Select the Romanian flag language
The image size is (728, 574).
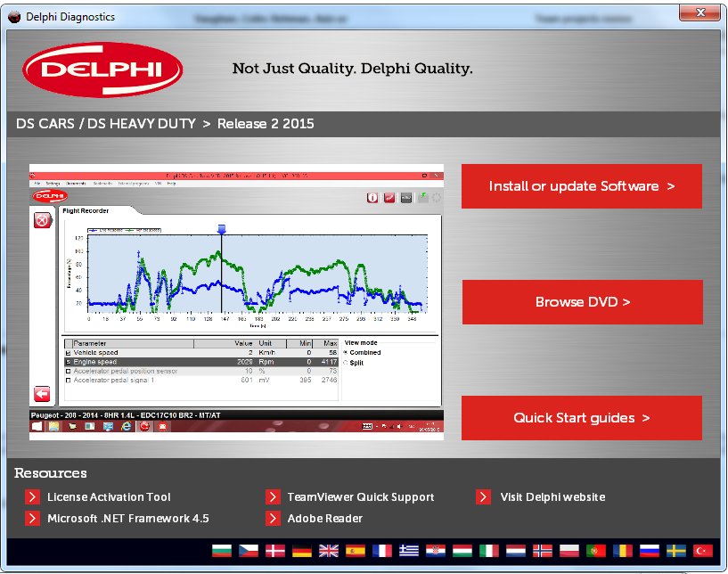pyautogui.click(x=623, y=551)
